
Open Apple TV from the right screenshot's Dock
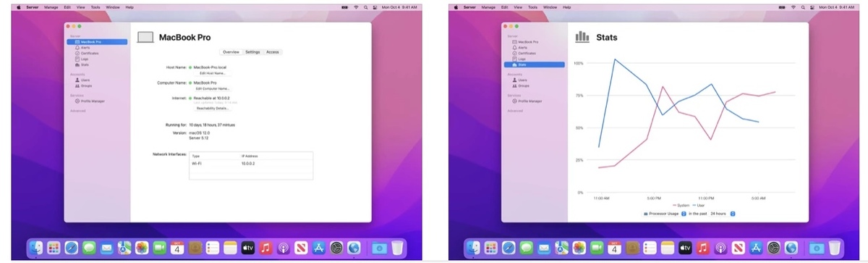click(685, 247)
